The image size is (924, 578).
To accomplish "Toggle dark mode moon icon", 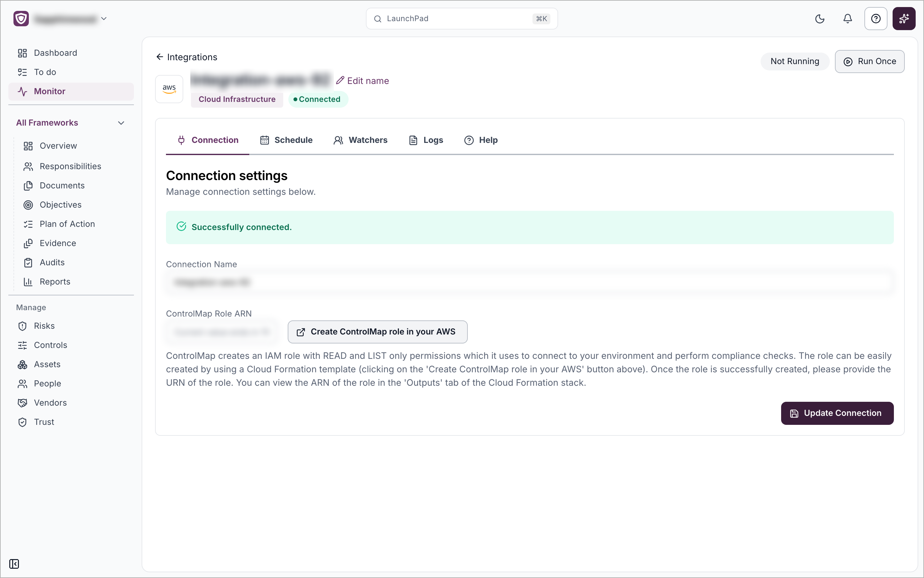I will coord(820,19).
